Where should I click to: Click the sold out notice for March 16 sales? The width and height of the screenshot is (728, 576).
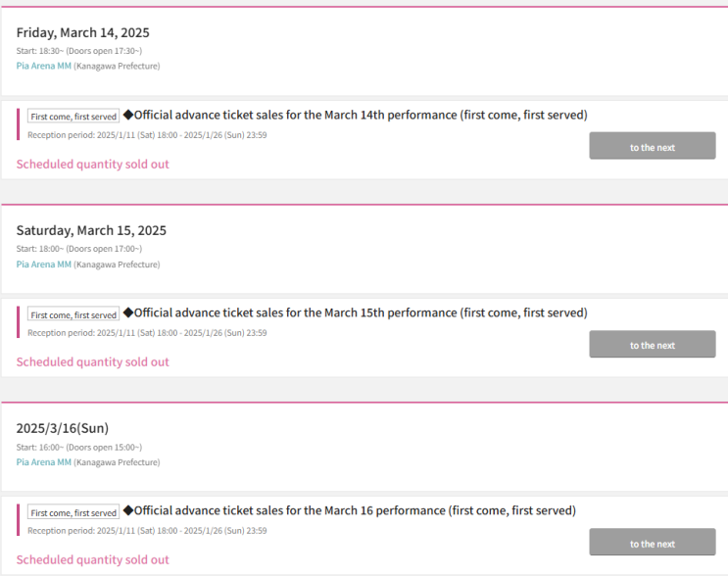92,559
